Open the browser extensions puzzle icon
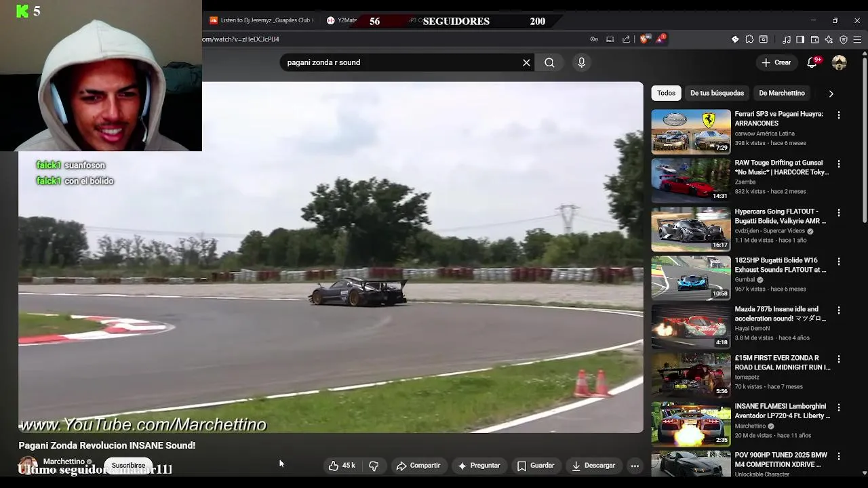Viewport: 868px width, 488px height. point(749,39)
